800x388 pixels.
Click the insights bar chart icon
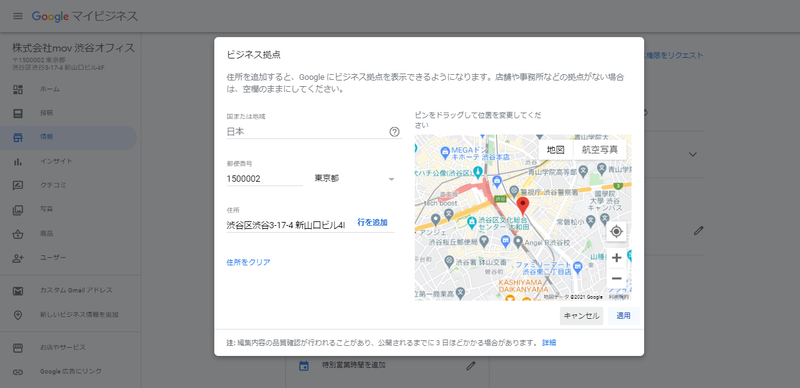(18, 161)
